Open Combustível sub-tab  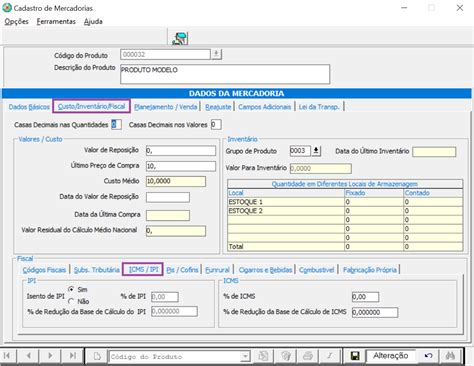coord(316,270)
